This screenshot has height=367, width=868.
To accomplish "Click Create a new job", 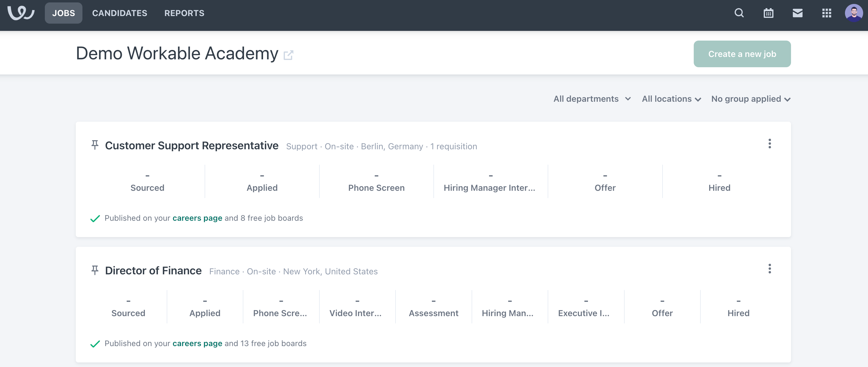I will pos(742,53).
